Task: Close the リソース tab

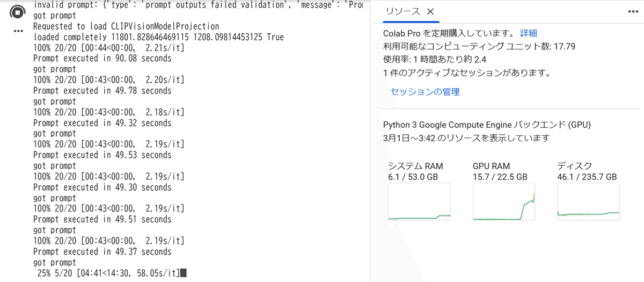Action: click(430, 11)
